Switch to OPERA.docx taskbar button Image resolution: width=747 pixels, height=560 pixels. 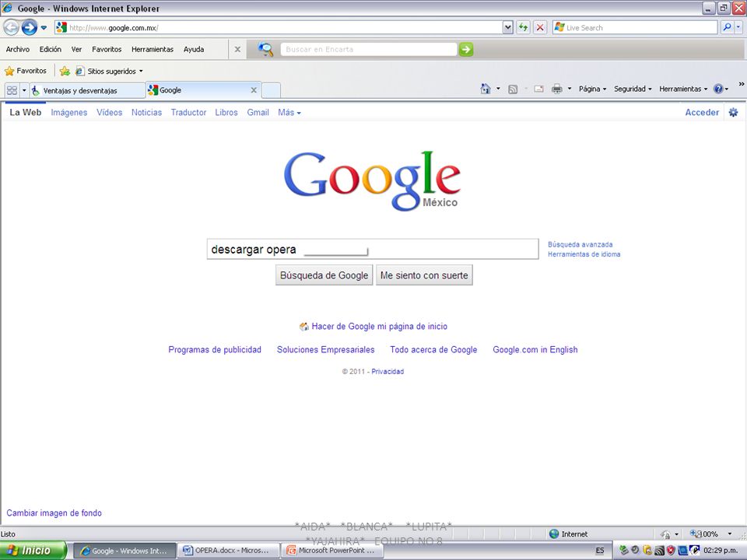click(x=228, y=551)
